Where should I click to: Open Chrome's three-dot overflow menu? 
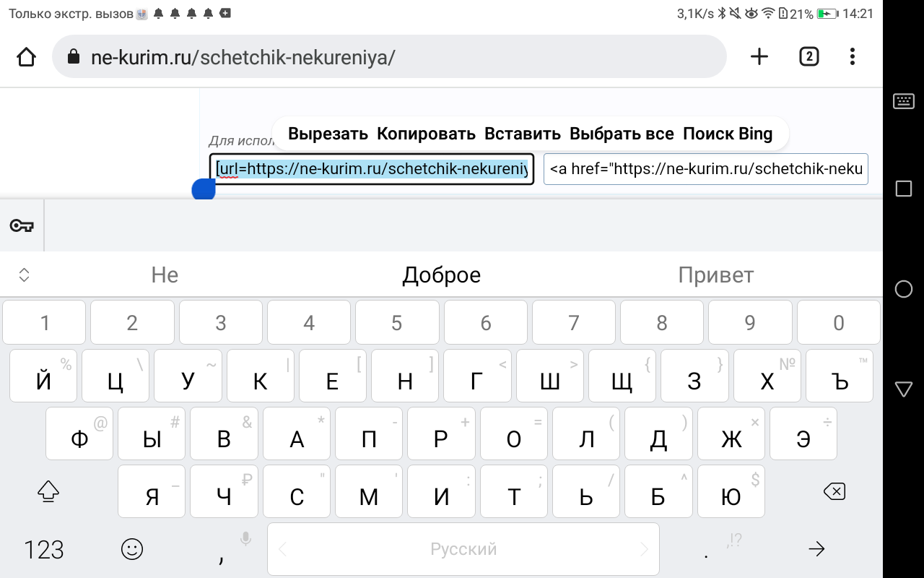852,56
